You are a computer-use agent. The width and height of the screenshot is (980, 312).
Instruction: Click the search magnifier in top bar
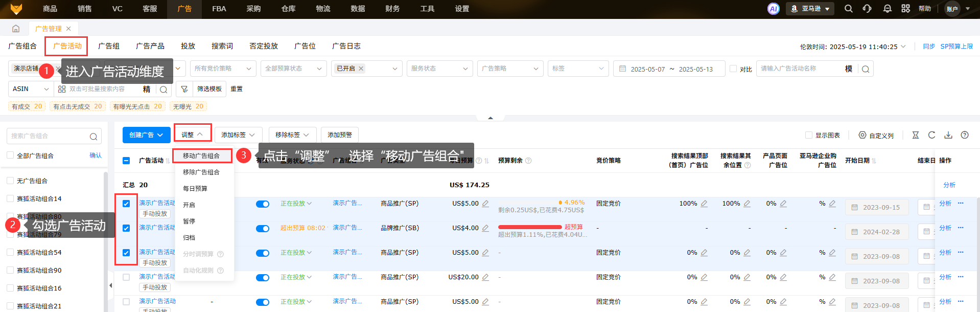(848, 9)
